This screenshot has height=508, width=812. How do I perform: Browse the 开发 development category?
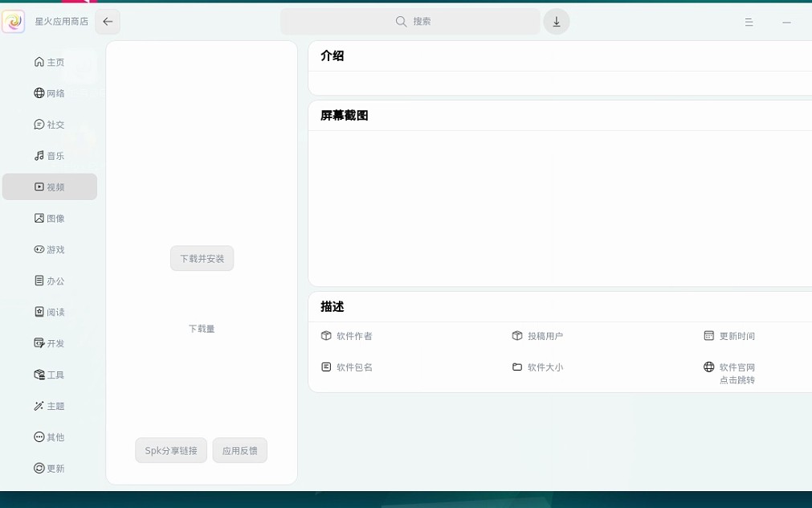[50, 344]
